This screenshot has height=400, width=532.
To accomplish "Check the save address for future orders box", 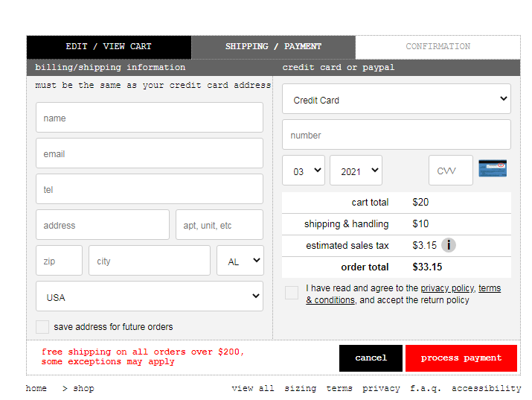I will 42,326.
